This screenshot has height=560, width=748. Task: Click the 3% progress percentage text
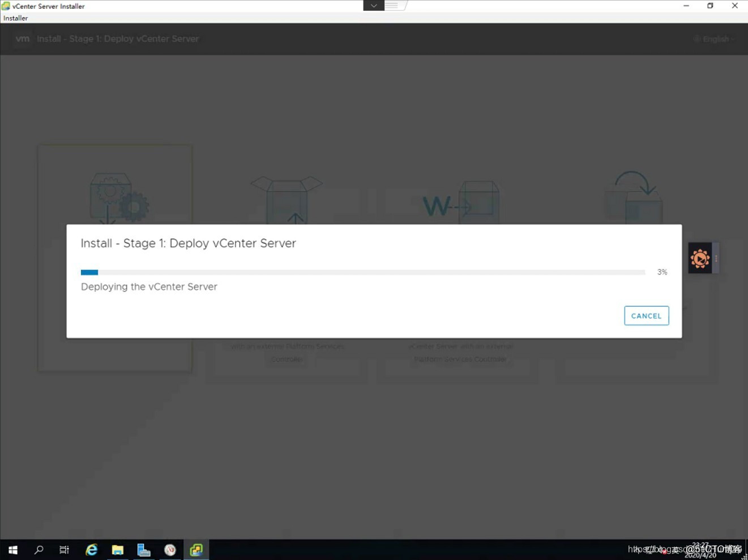(662, 272)
